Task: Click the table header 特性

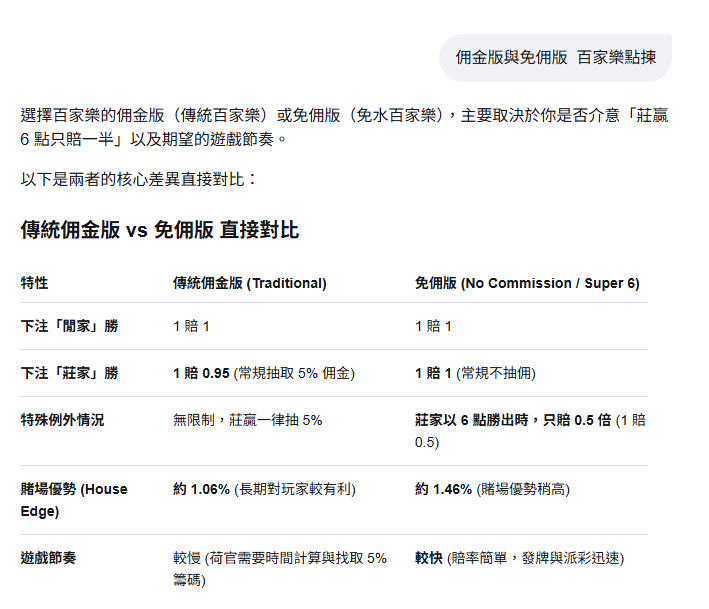Action: 34,283
